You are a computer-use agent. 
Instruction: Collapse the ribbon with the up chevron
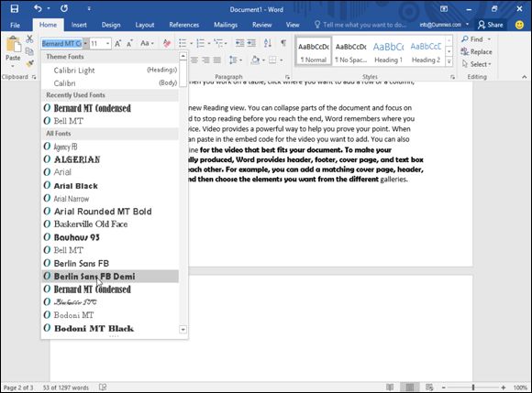coord(524,77)
